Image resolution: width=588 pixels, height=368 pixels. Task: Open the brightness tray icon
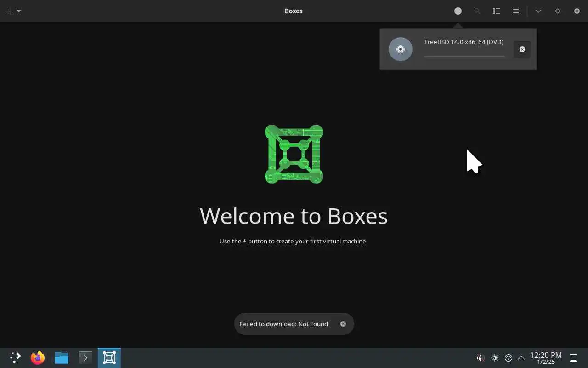[x=495, y=358]
